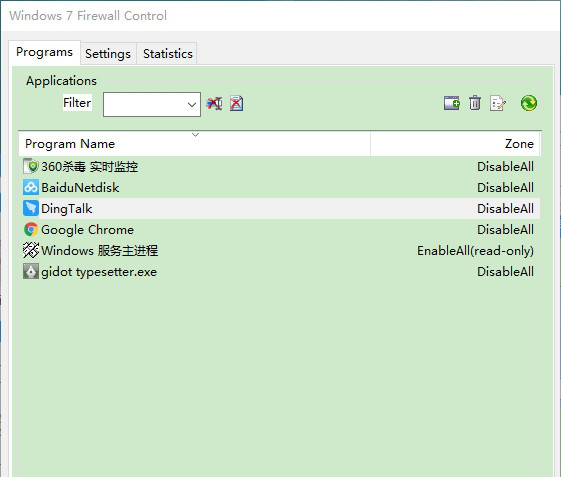Click DisableAll zone for DingTalk
Image resolution: width=561 pixels, height=496 pixels.
click(505, 209)
